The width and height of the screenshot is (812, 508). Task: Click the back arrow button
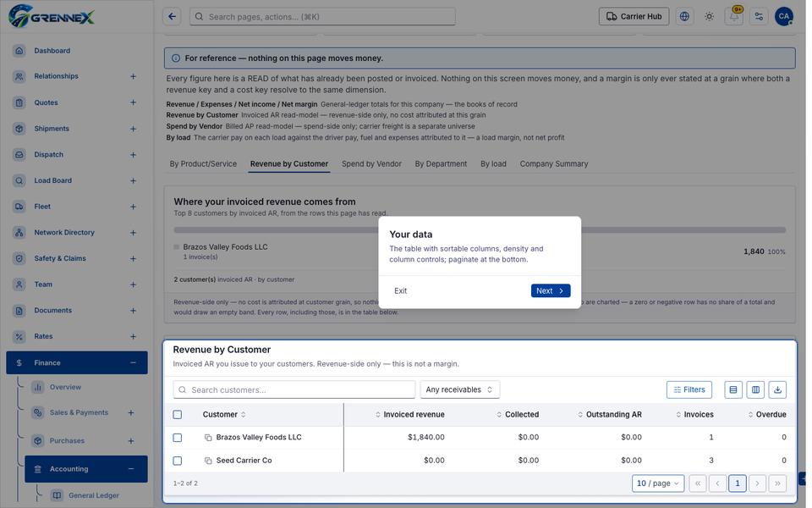click(172, 17)
